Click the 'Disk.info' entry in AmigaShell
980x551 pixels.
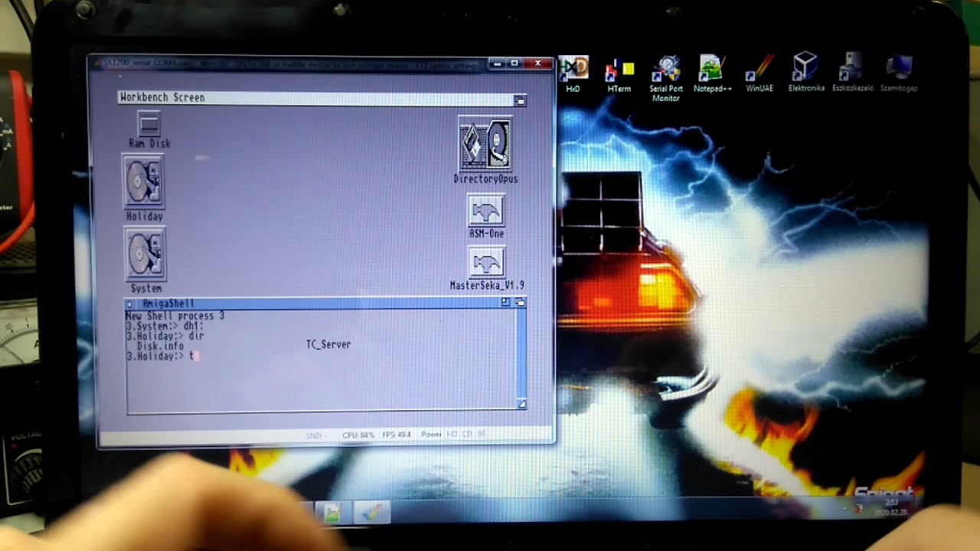[x=160, y=345]
